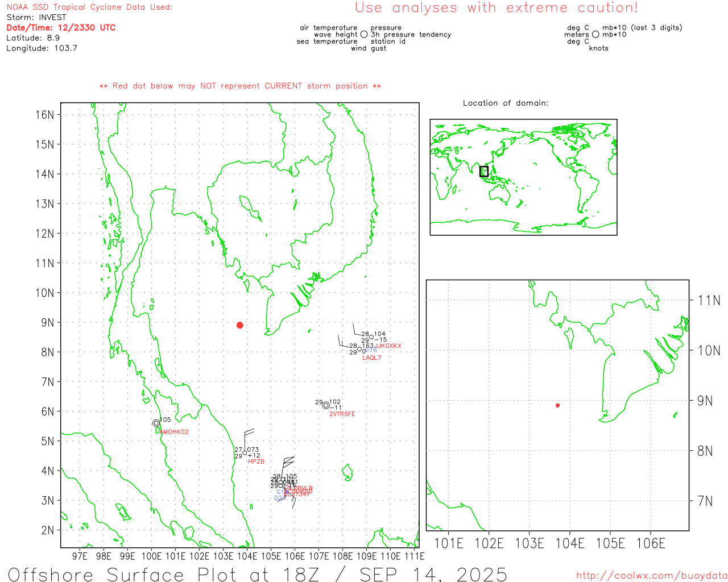Click the 'wind gust' legend label
This screenshot has width=728, height=582.
[369, 48]
